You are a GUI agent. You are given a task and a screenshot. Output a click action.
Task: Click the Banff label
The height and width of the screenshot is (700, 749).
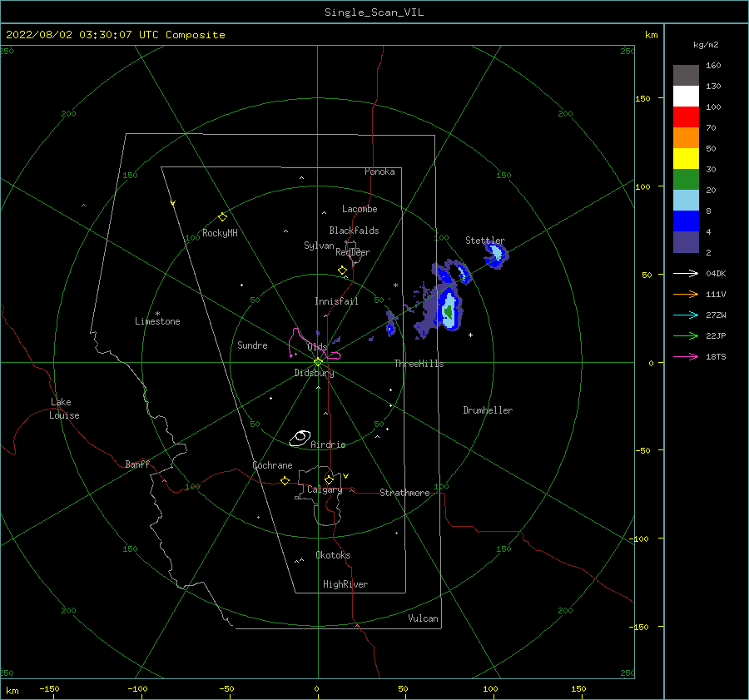click(137, 464)
